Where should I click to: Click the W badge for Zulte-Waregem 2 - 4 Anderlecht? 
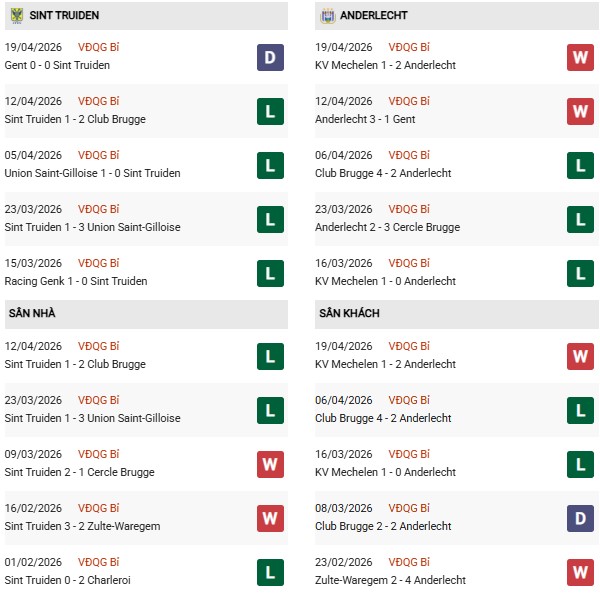coord(580,572)
